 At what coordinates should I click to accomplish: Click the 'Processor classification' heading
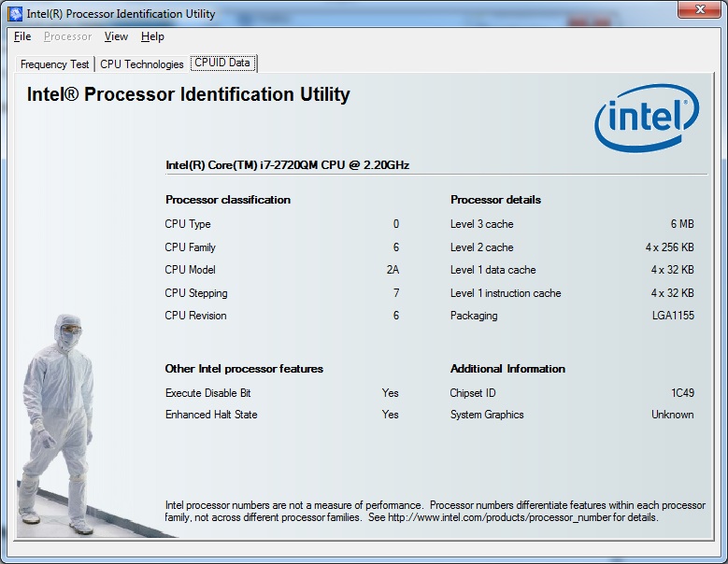coord(228,200)
